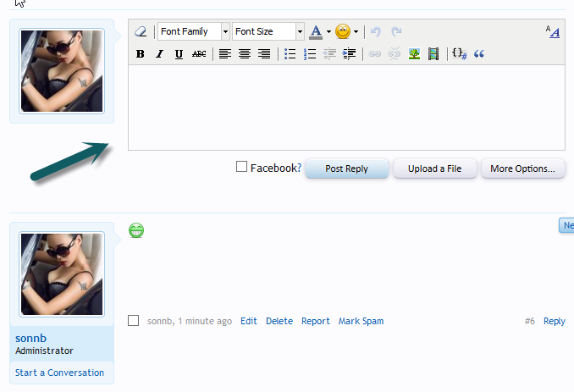Expand the smilies dropdown arrow
Image resolution: width=574 pixels, height=392 pixels.
[x=356, y=32]
